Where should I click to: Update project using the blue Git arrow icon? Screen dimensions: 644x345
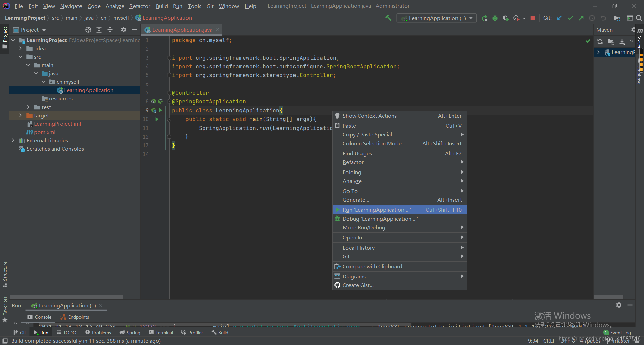coord(559,18)
